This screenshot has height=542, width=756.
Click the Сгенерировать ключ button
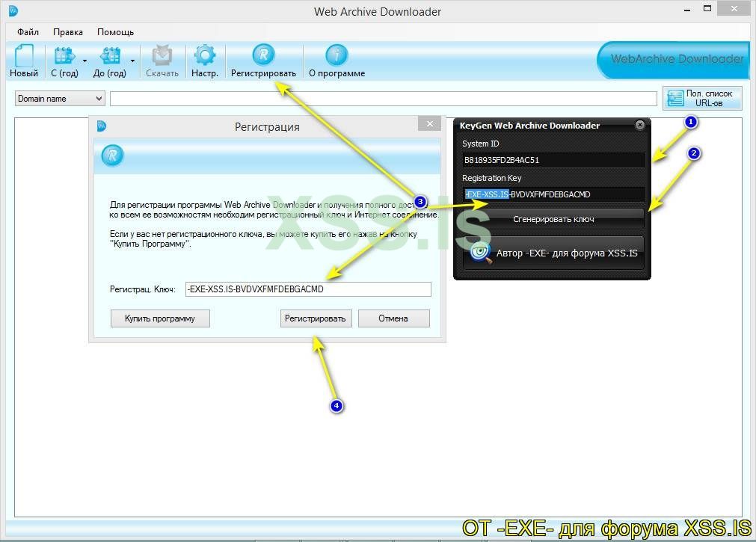tap(553, 219)
